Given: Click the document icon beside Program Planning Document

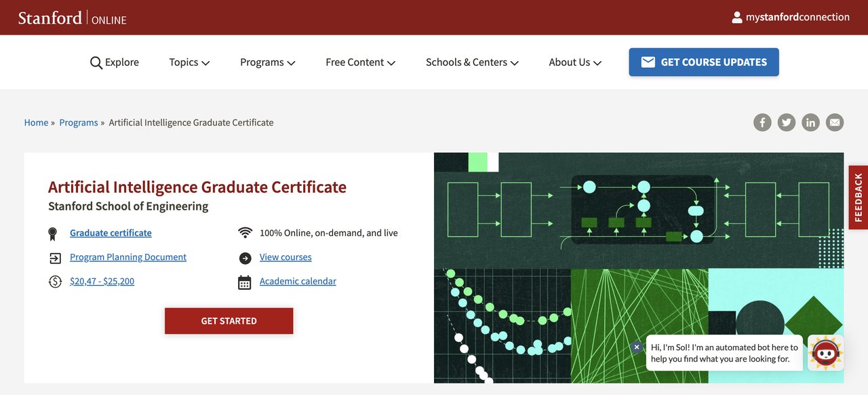Looking at the screenshot, I should (55, 258).
